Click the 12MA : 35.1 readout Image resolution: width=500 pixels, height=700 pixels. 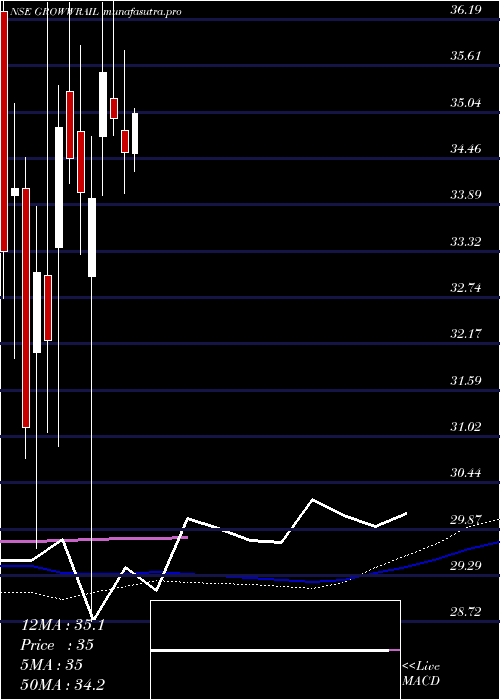tap(63, 625)
